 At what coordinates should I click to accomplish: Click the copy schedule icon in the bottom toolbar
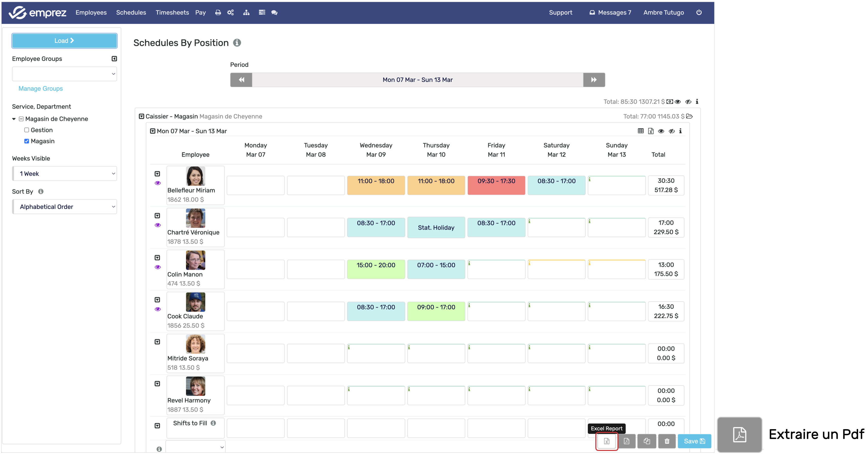click(x=647, y=441)
